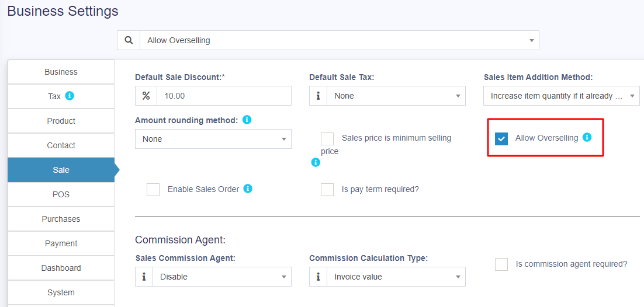
Task: Click info icon next to Enable Sales Order
Action: (x=248, y=189)
